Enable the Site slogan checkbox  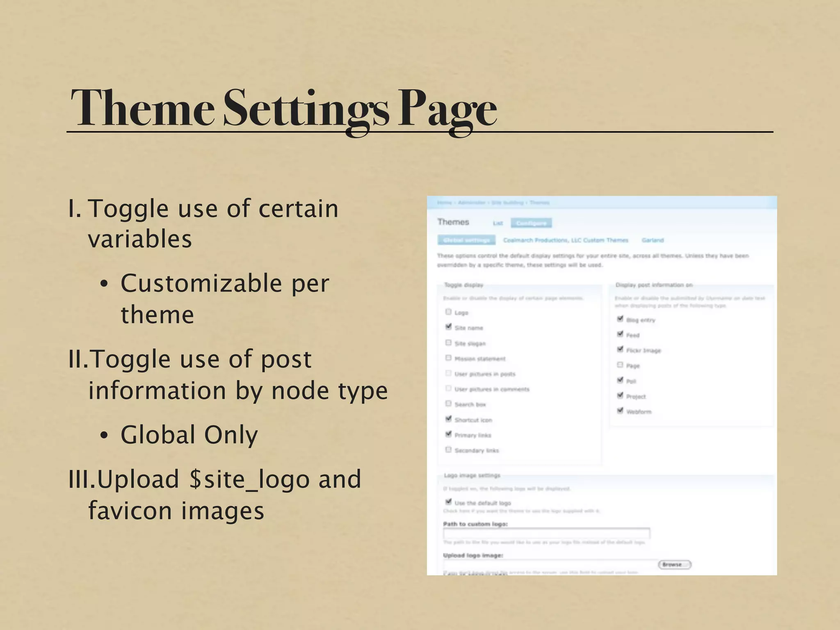[x=448, y=342]
